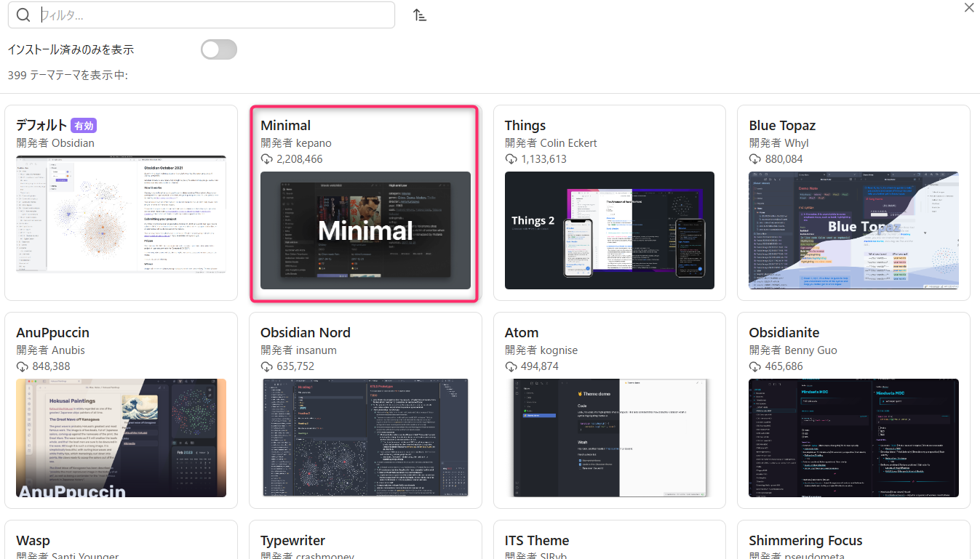Click the 開発者 Obsidian author line
This screenshot has width=980, height=559.
pos(55,142)
